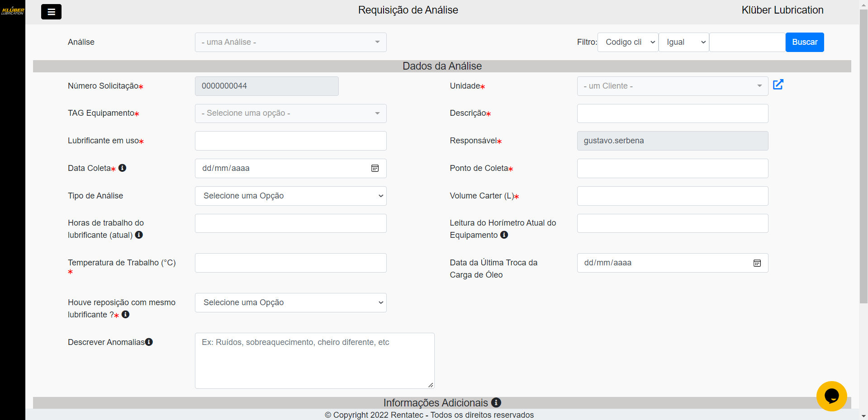Open external link icon next to Unidade

(778, 85)
